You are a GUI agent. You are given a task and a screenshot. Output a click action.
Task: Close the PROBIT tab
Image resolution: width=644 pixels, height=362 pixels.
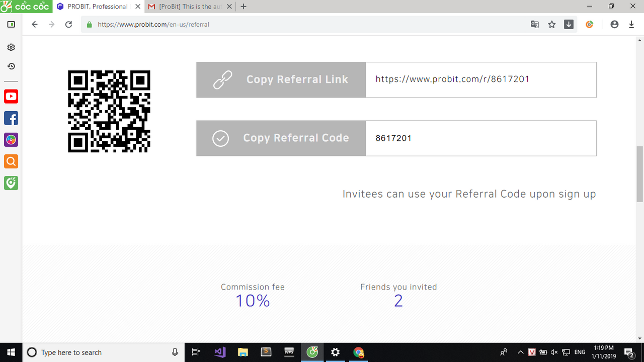[x=138, y=7]
